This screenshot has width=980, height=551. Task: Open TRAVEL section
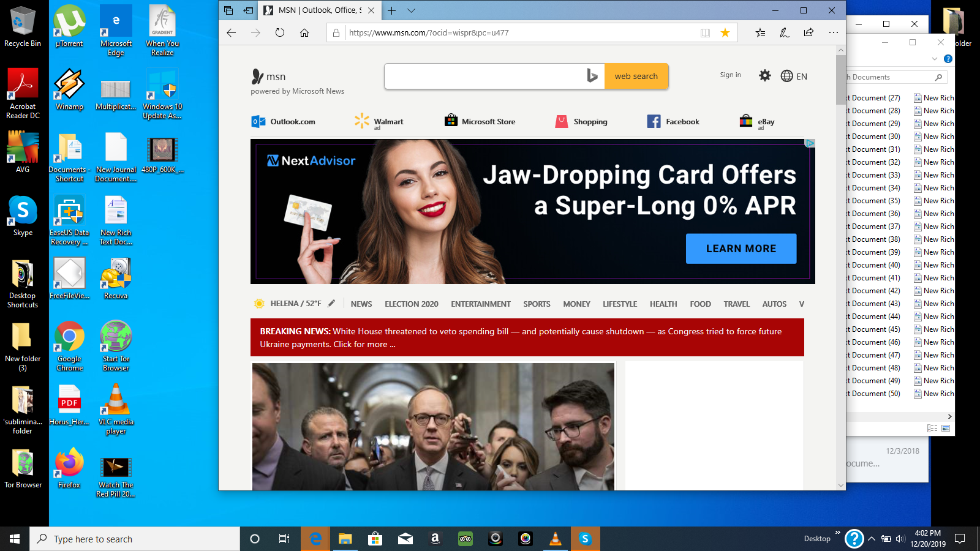tap(737, 304)
